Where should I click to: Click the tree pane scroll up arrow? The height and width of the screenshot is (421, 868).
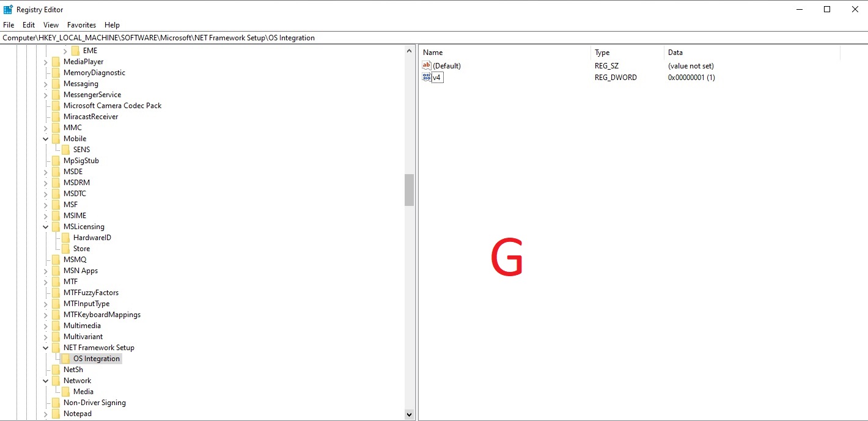(x=410, y=51)
